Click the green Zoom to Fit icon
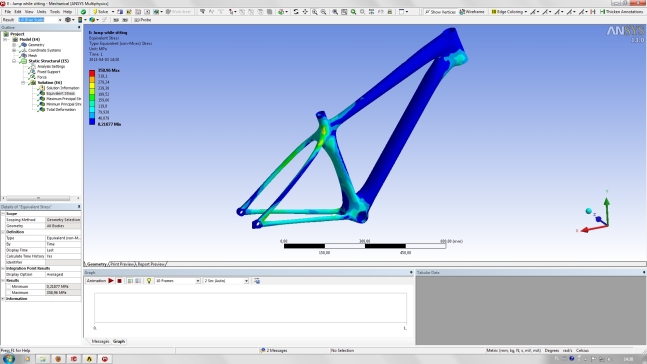Viewport: 647px width, 364px height. pyautogui.click(x=353, y=12)
